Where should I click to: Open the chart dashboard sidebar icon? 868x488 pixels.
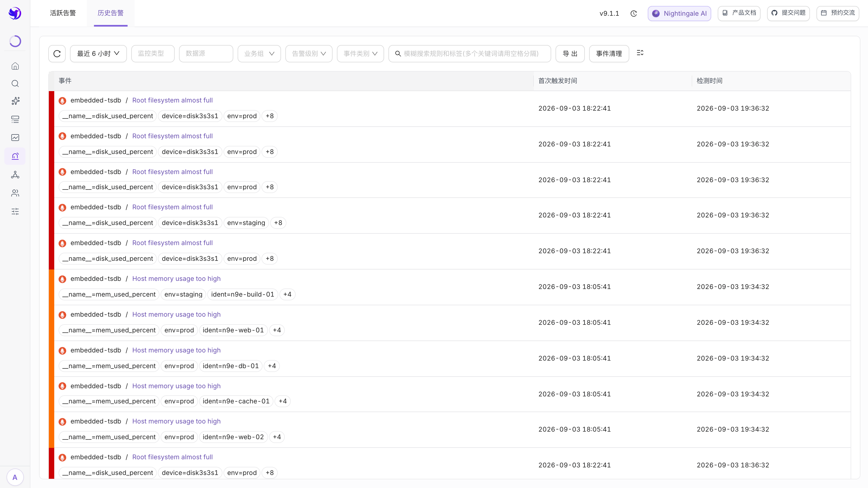tap(15, 137)
